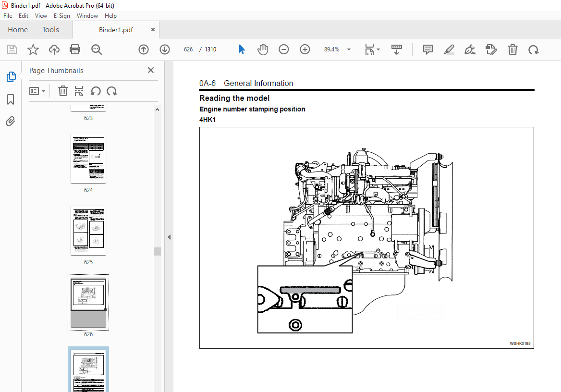The image size is (561, 392).
Task: Insert page break icon in thumbnails panel
Action: [x=79, y=91]
